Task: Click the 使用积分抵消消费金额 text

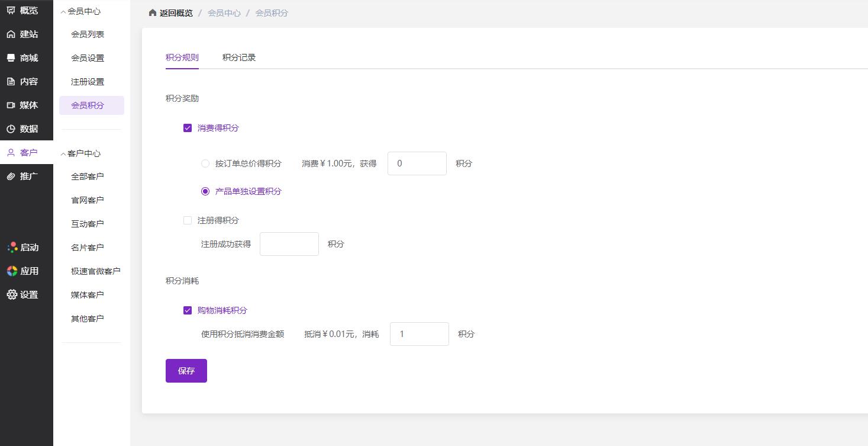Action: (243, 334)
